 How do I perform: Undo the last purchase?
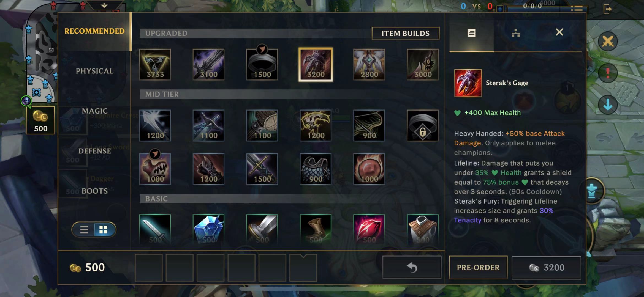(412, 267)
